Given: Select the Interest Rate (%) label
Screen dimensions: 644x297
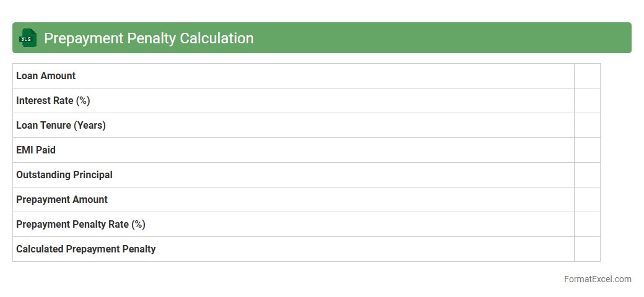Looking at the screenshot, I should coord(53,100).
